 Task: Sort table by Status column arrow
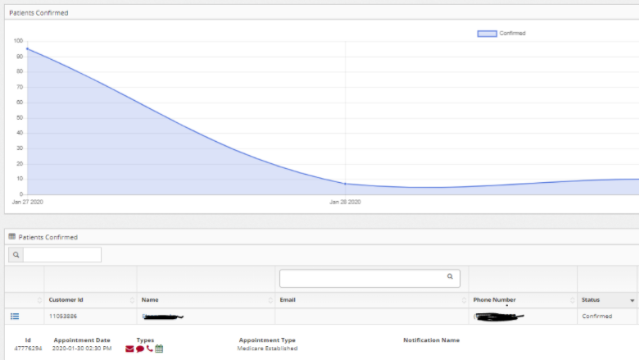coord(632,301)
